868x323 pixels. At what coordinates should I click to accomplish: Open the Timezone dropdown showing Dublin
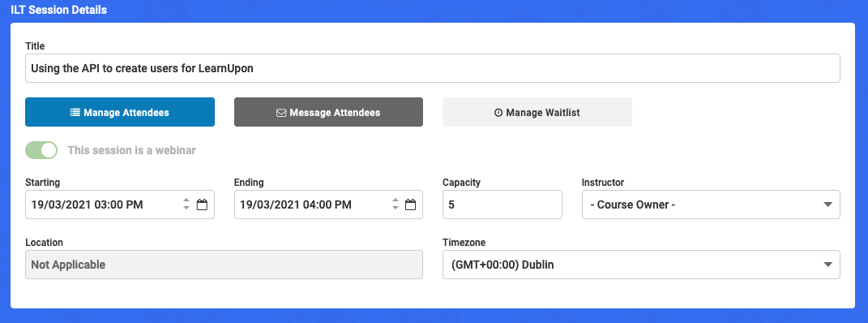coord(641,265)
